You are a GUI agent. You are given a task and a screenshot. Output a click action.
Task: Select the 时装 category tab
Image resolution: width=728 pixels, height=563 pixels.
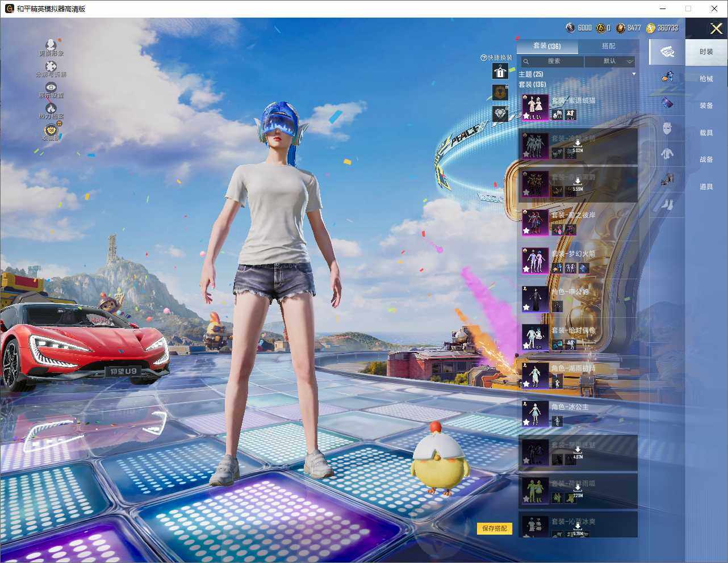coord(706,52)
